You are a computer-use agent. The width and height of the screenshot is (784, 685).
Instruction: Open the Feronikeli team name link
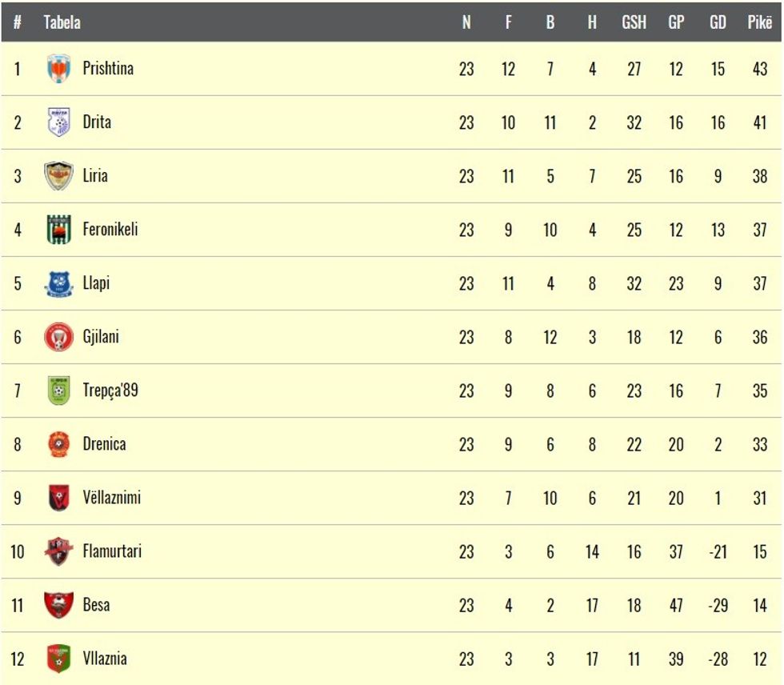pyautogui.click(x=110, y=230)
